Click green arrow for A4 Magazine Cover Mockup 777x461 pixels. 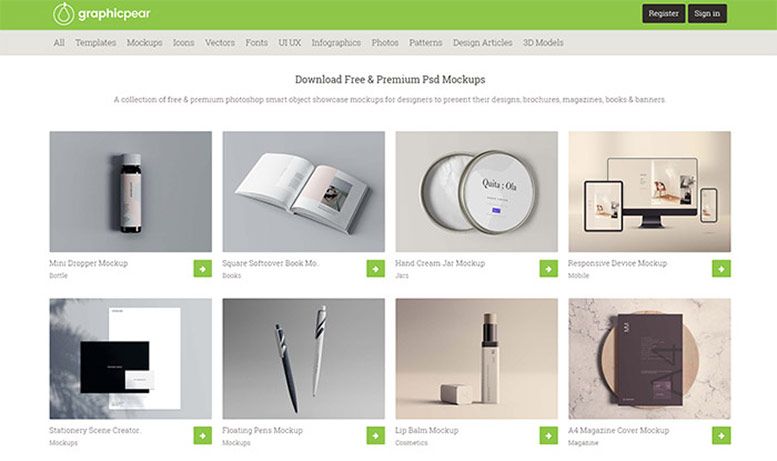point(722,436)
